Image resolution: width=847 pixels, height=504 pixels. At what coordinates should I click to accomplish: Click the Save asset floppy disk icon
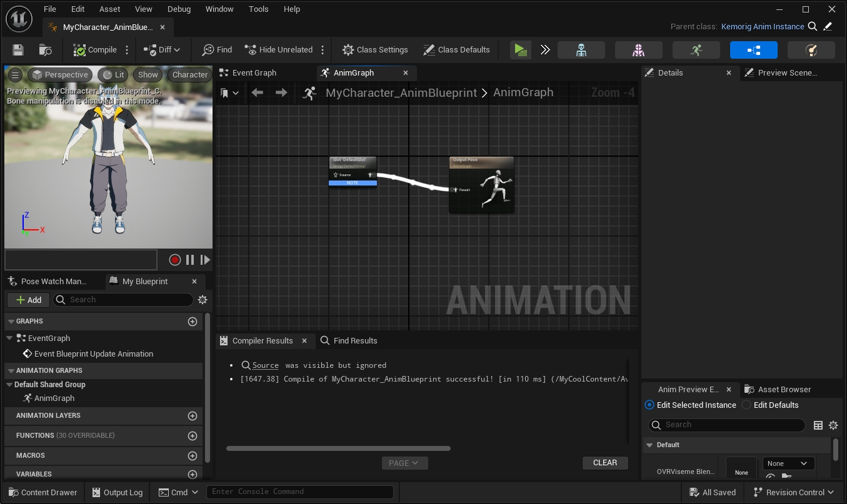tap(18, 50)
